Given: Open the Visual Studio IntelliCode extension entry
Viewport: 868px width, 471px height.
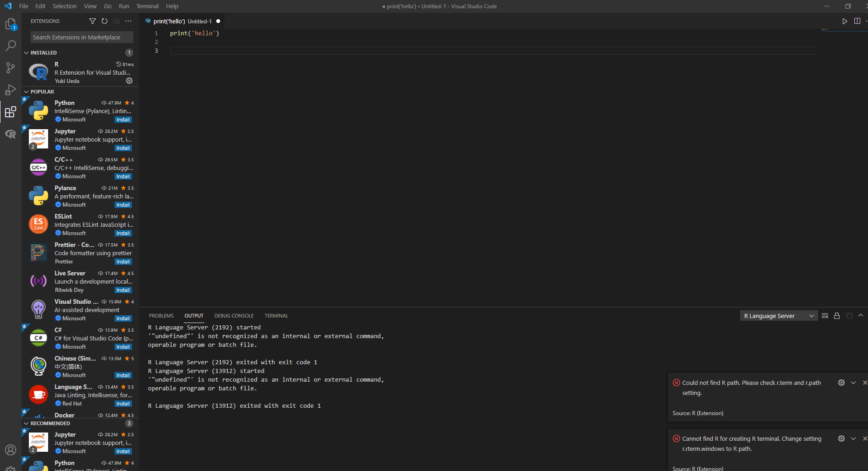Looking at the screenshot, I should tap(80, 310).
